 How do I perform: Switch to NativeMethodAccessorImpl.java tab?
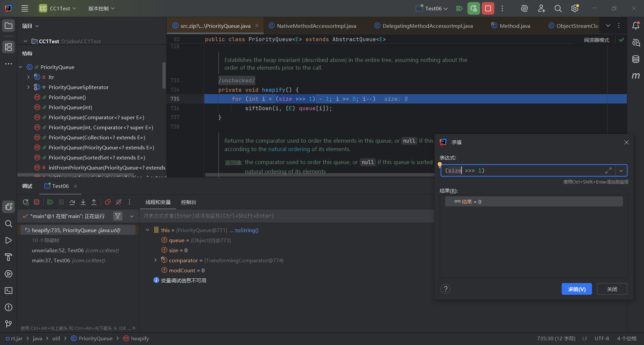[312, 26]
